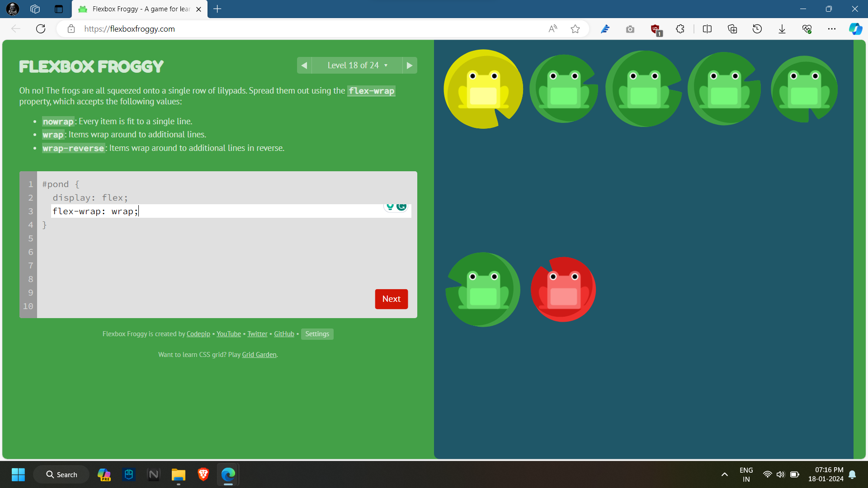The image size is (868, 488).
Task: Close the Flexbox Froggy tab
Action: click(198, 9)
